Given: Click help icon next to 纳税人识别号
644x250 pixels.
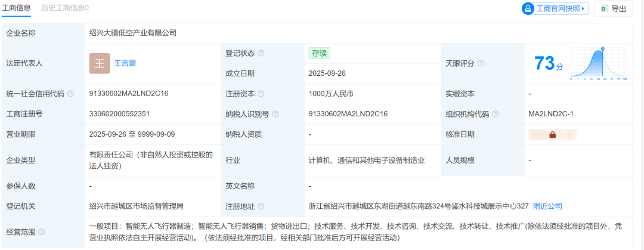Looking at the screenshot, I should (x=275, y=114).
